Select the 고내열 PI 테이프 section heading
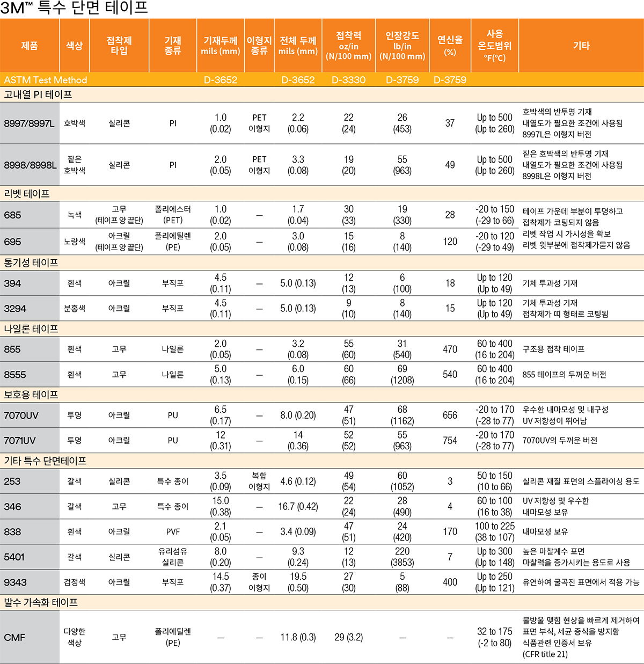 click(x=38, y=94)
